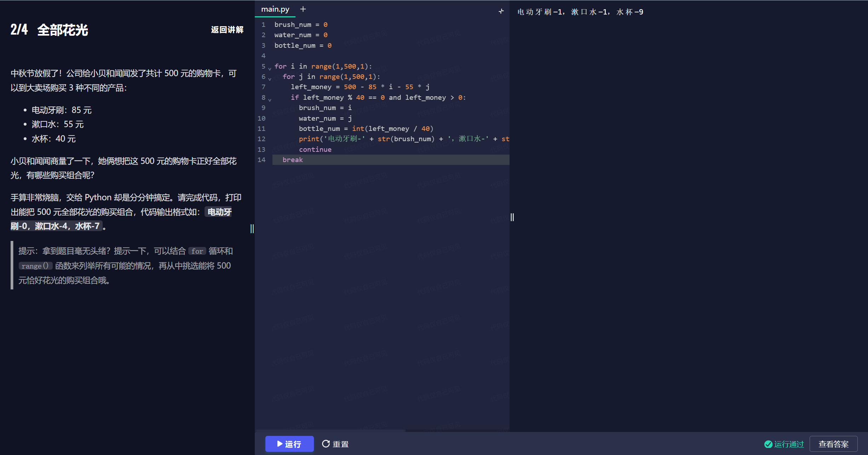This screenshot has height=455, width=868.
Task: Click the highlighted break line in the editor
Action: coord(293,160)
